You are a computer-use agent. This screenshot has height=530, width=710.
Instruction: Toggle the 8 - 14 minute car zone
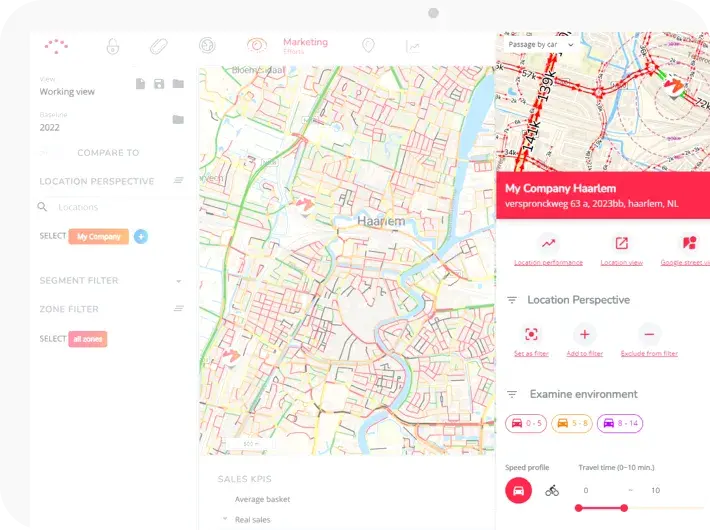(620, 423)
